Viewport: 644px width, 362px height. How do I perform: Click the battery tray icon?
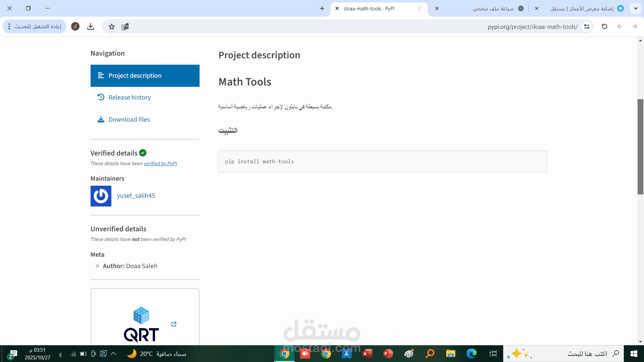83,354
